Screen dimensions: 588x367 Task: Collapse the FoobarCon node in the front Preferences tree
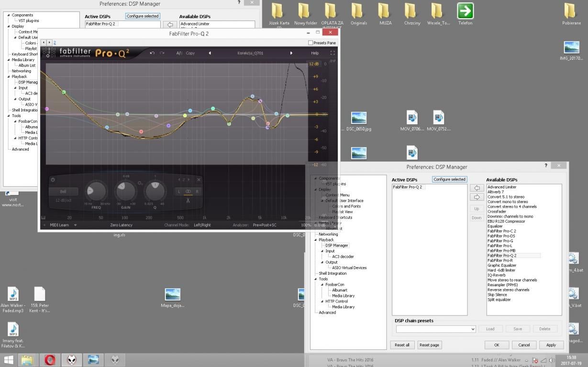pyautogui.click(x=322, y=284)
